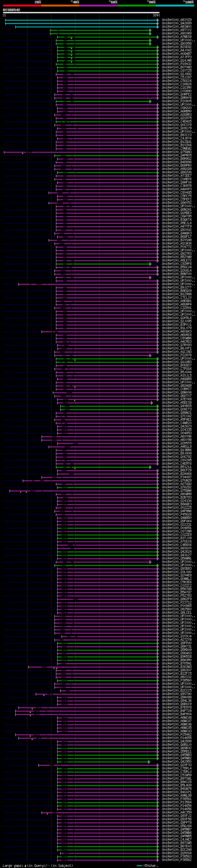Select the UniRef100_A7EYK8 label
The image size is (197, 868).
[x=177, y=399]
